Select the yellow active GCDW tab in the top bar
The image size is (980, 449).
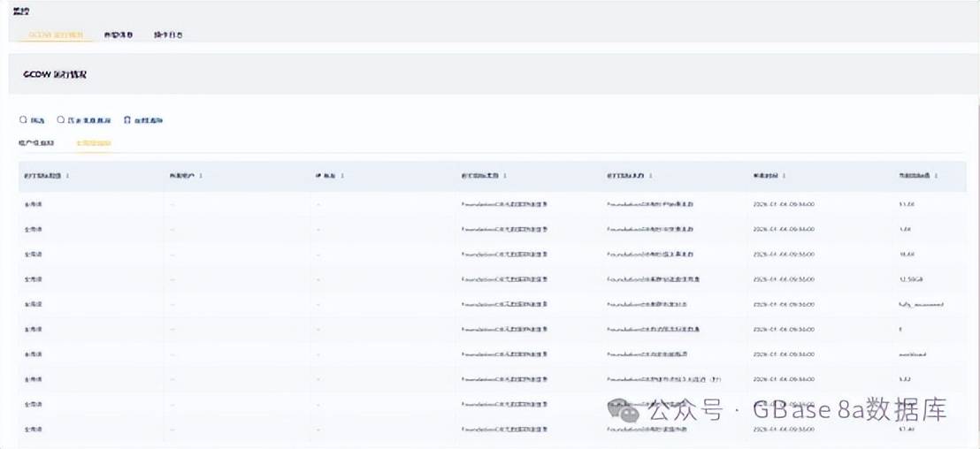56,35
